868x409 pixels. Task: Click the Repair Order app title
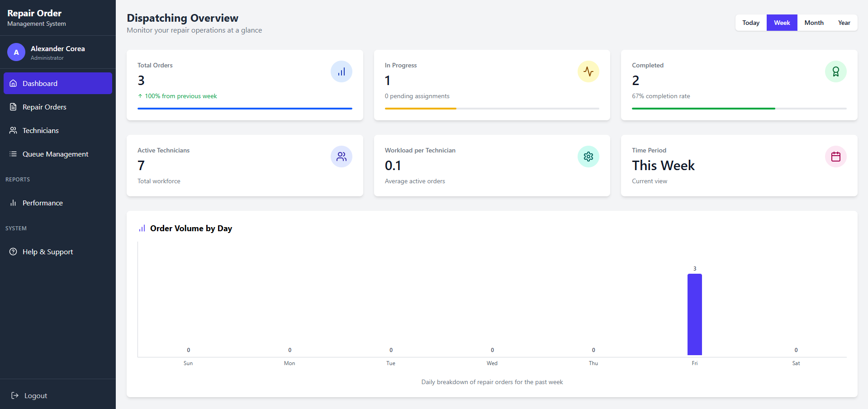point(34,13)
